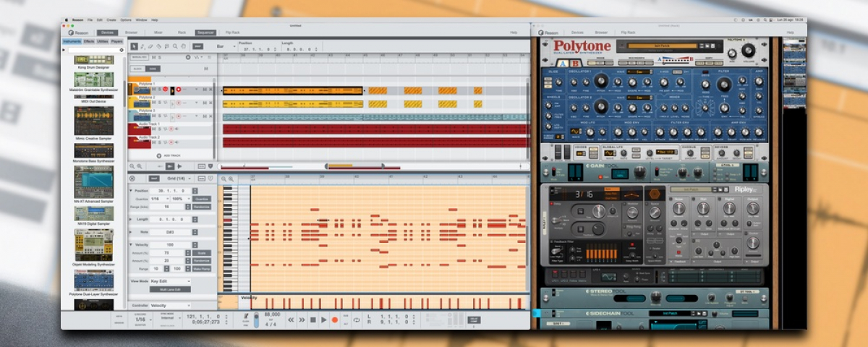Open the Rack tab in main window

pyautogui.click(x=182, y=33)
